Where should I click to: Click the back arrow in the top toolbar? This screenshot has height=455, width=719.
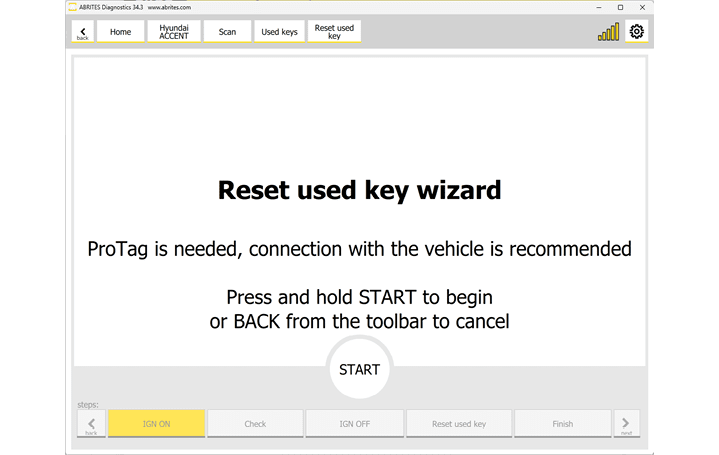tap(83, 32)
